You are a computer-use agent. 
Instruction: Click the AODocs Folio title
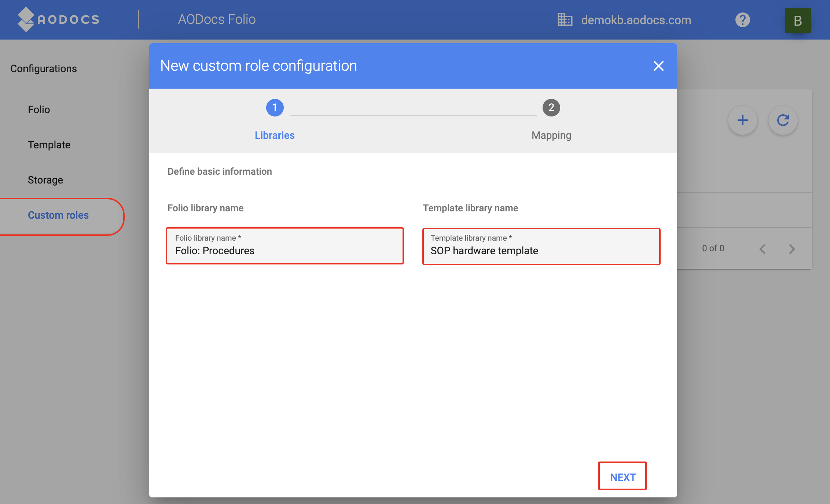tap(217, 19)
